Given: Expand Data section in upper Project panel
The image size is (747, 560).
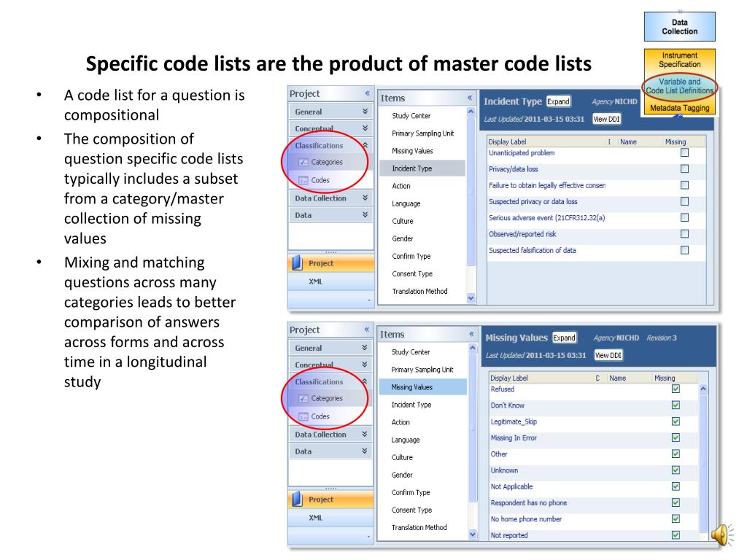Looking at the screenshot, I should 365,215.
